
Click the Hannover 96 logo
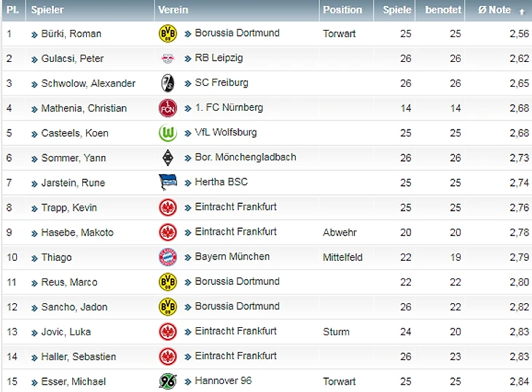point(168,381)
